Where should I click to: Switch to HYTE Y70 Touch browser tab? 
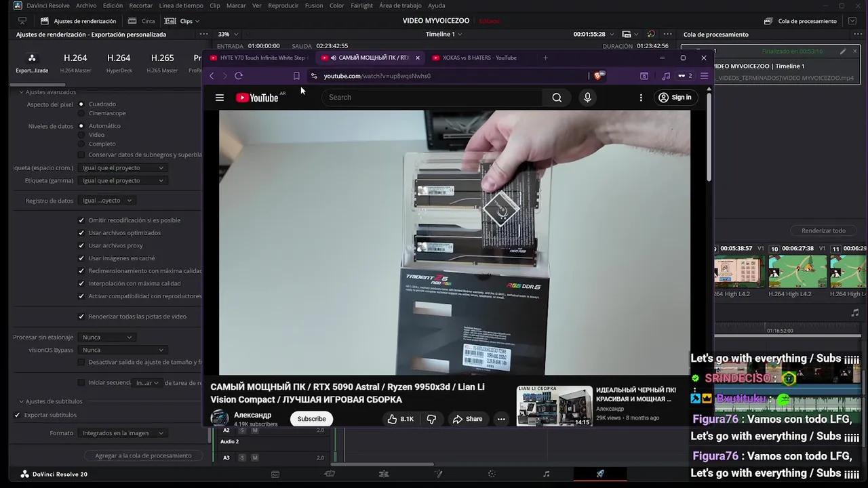(x=258, y=58)
